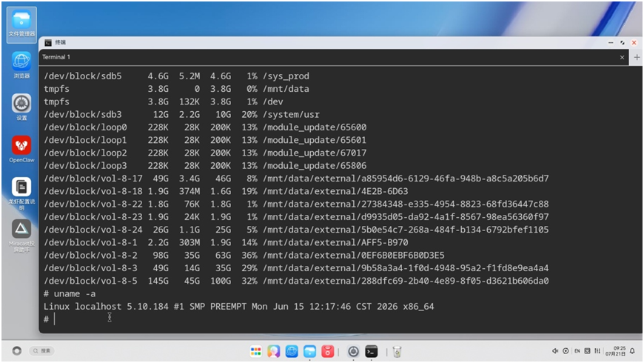Click the text /dev/block/sdb5
The width and height of the screenshot is (644, 363).
[x=83, y=76]
